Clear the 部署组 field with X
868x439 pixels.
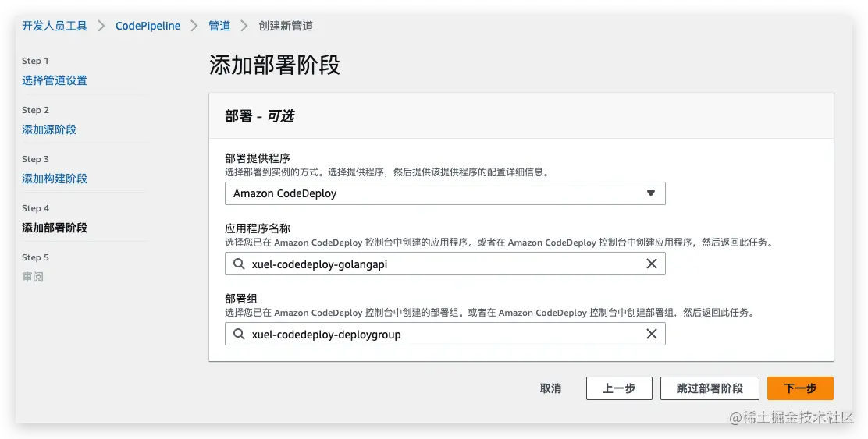pos(652,334)
